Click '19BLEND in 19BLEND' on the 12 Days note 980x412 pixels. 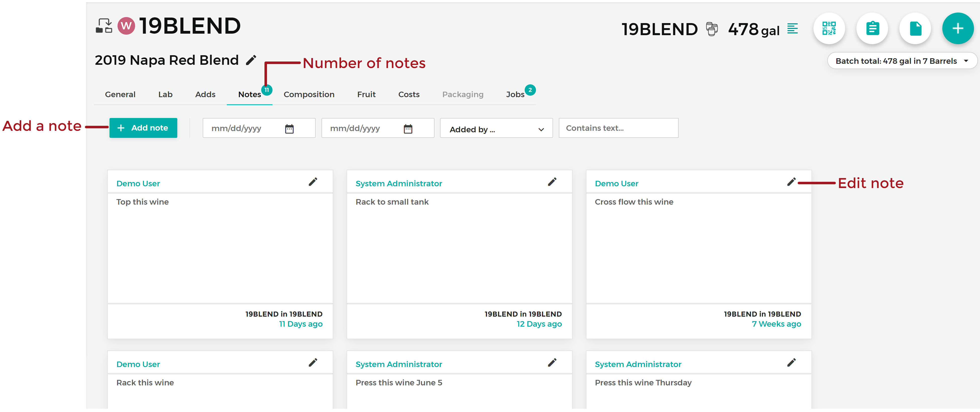coord(523,314)
